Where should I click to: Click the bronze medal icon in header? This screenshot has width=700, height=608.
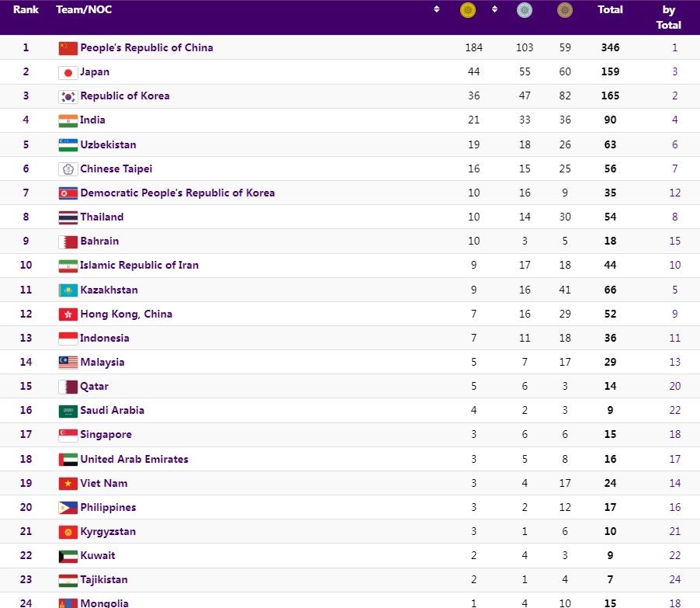tap(565, 10)
